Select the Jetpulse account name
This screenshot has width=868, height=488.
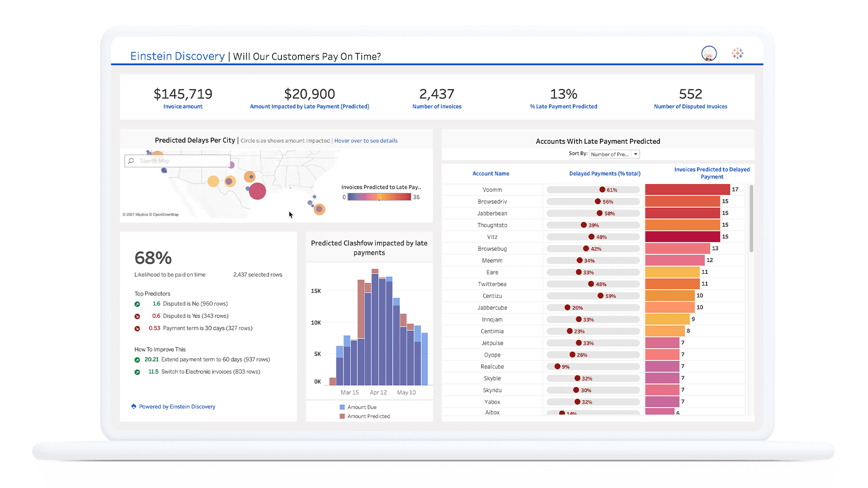[x=492, y=343]
